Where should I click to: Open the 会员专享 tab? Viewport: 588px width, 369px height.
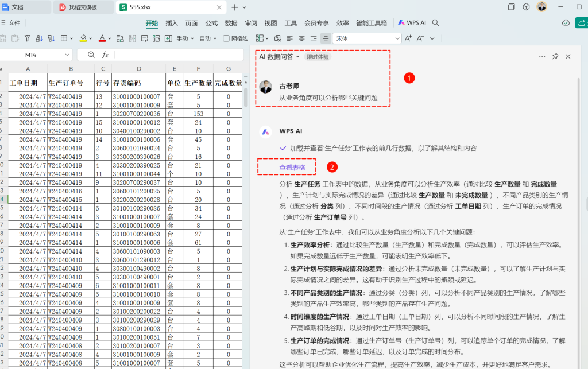coord(316,23)
